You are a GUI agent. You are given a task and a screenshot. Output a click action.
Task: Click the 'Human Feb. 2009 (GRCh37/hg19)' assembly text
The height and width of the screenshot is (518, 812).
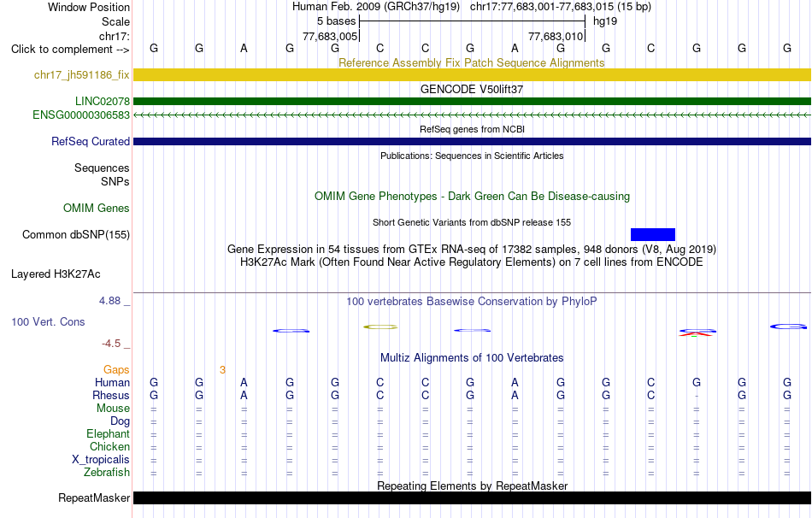tap(376, 7)
